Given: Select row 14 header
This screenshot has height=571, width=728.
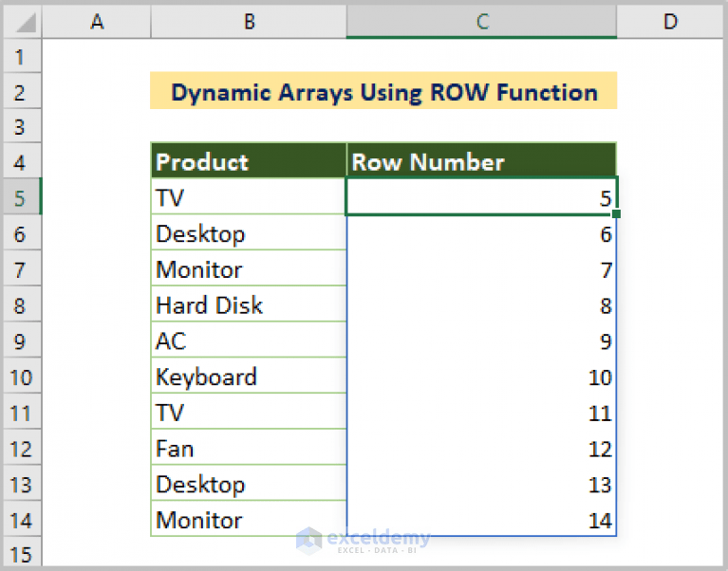Looking at the screenshot, I should (22, 519).
